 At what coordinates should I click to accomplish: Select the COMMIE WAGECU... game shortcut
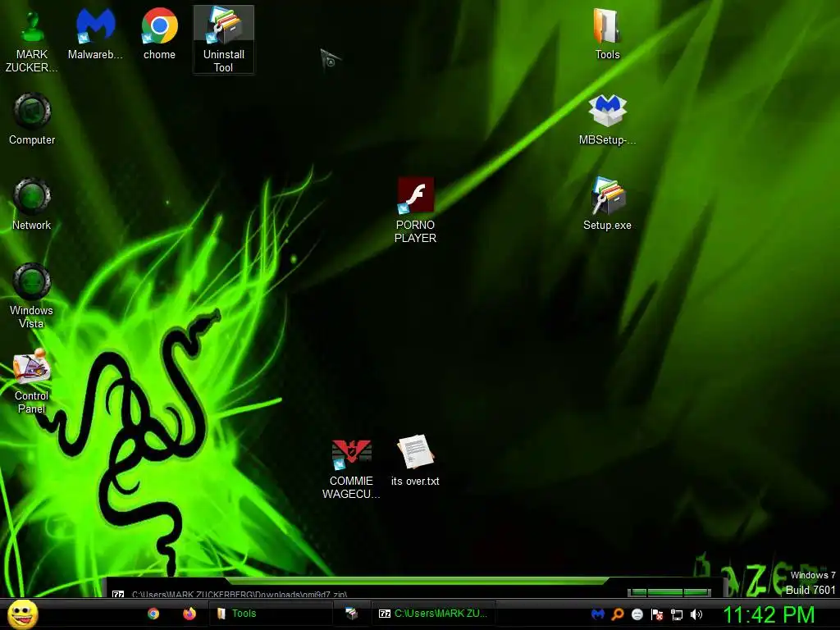pos(351,469)
